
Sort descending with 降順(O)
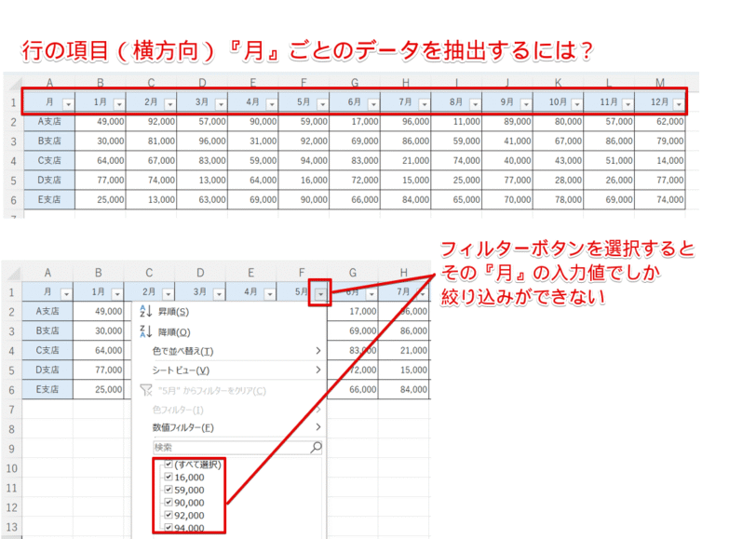(229, 331)
